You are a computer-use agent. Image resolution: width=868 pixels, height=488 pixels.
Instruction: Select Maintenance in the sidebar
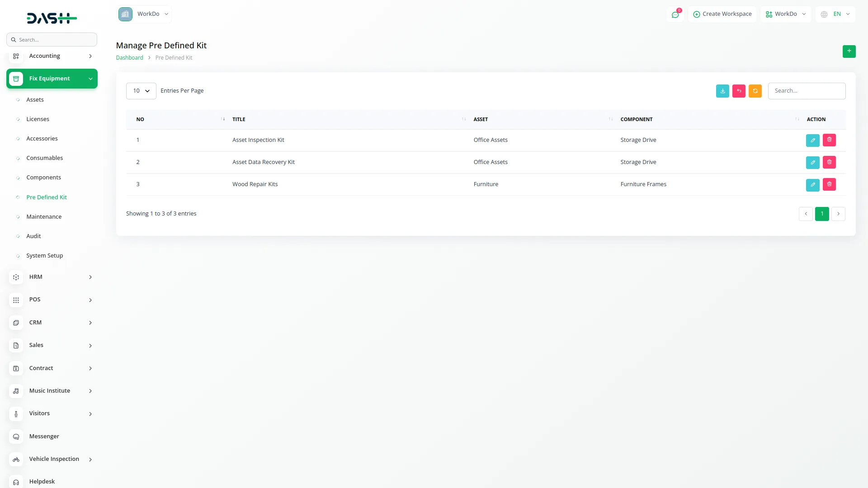tap(44, 216)
